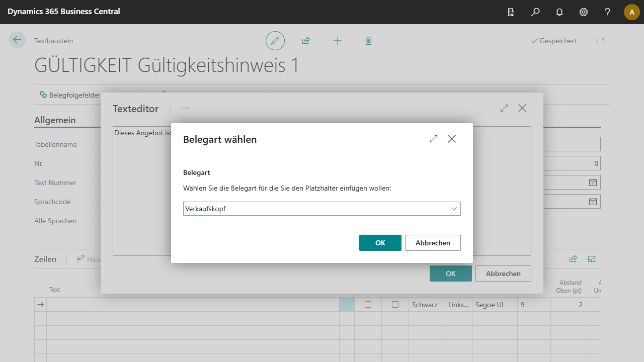Click the Schwarz color cell
The height and width of the screenshot is (362, 644).
point(425,305)
